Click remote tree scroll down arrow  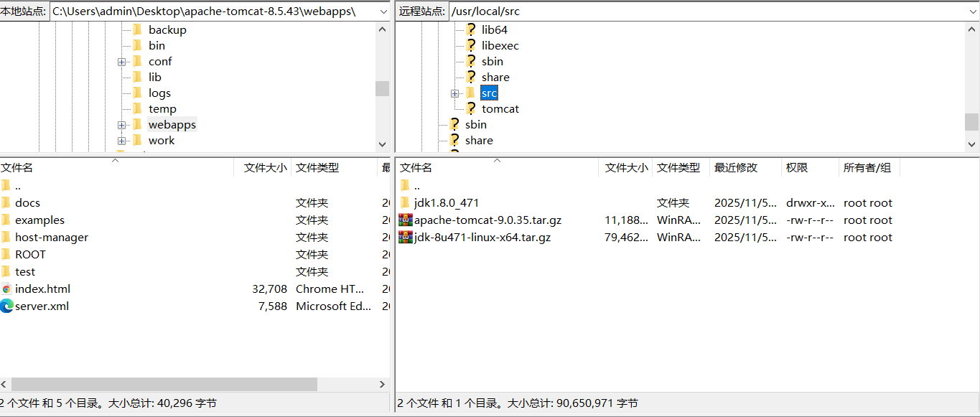972,144
